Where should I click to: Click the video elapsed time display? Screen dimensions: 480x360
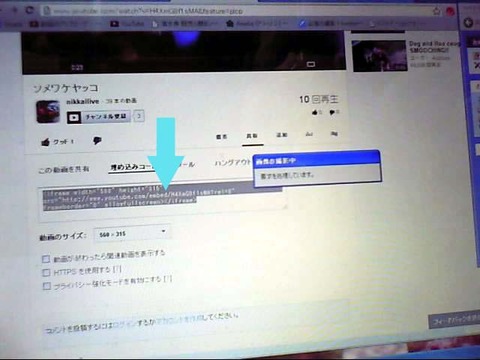tap(77, 68)
